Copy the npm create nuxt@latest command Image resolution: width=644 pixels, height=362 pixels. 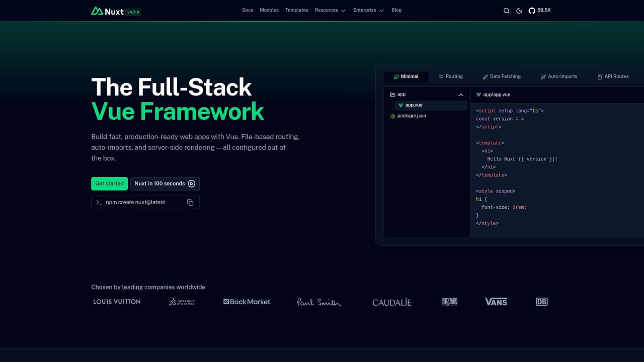[190, 202]
